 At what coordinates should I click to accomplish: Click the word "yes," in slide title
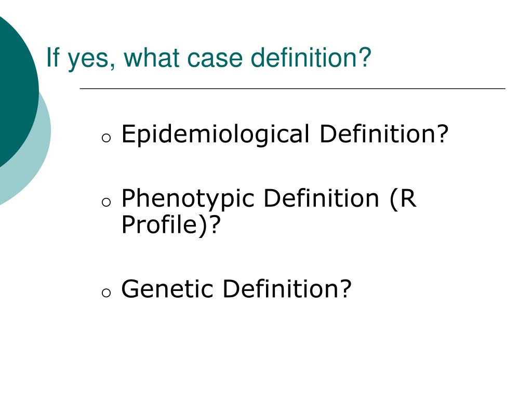click(91, 60)
